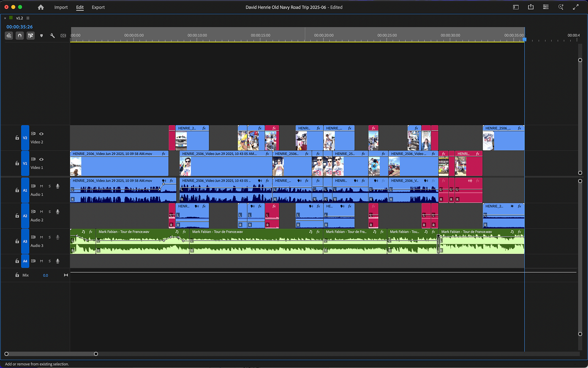Image resolution: width=588 pixels, height=368 pixels.
Task: Switch to the Export tab
Action: tap(98, 7)
